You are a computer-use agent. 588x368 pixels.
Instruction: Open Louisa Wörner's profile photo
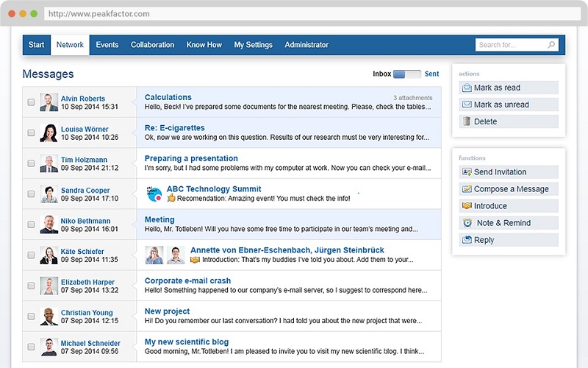click(49, 133)
